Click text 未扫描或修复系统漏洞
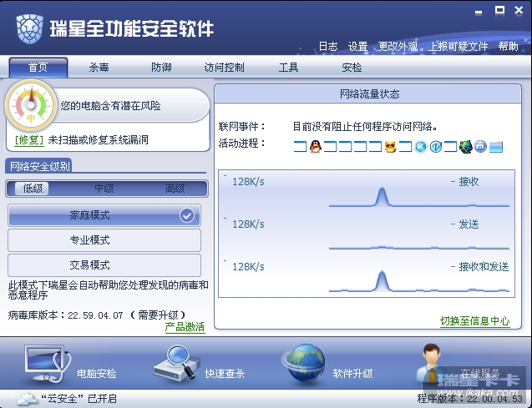532x408 pixels. pos(98,140)
